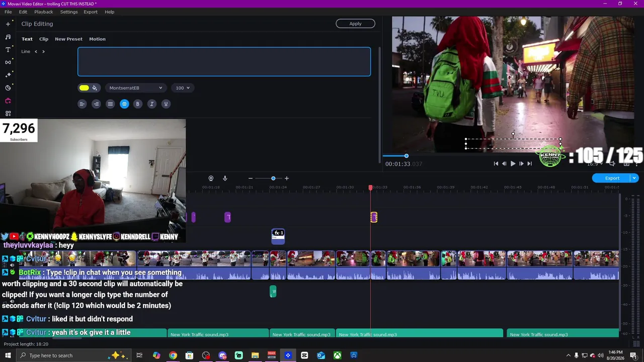The width and height of the screenshot is (644, 362).
Task: Switch to the Text tab
Action: pyautogui.click(x=27, y=39)
